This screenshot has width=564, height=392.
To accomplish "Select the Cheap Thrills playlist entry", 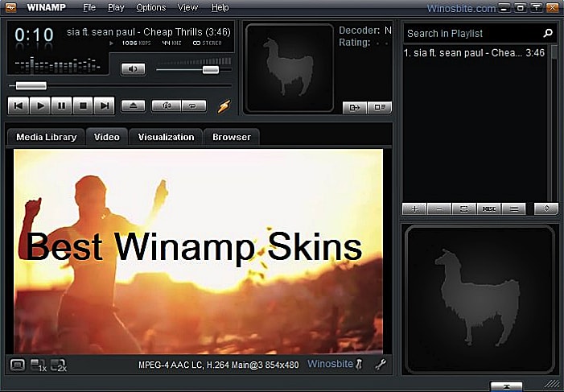I will (475, 53).
